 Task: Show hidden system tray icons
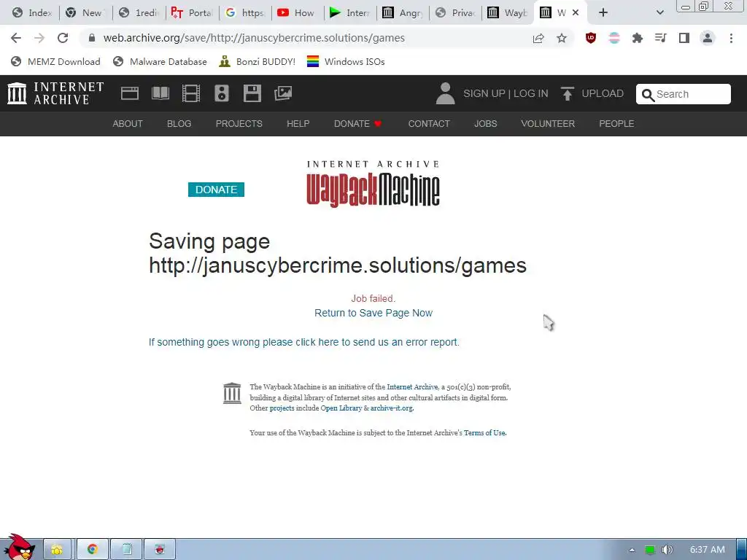tap(632, 550)
